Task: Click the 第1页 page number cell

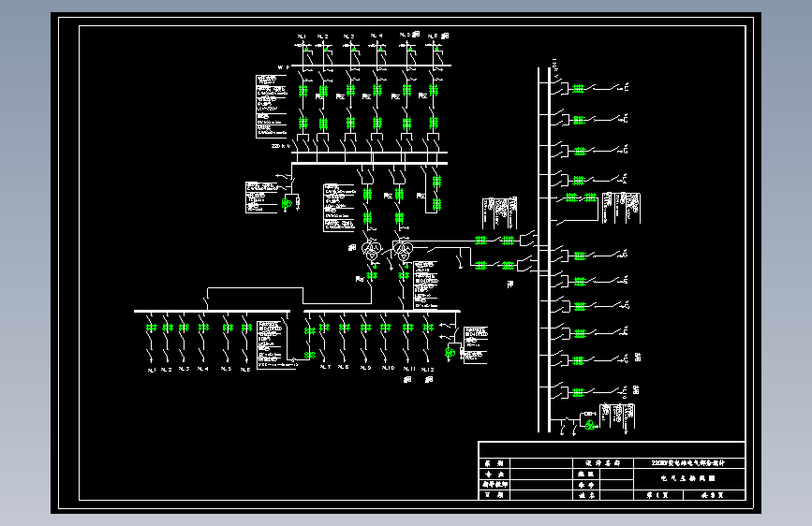Action: pyautogui.click(x=658, y=495)
